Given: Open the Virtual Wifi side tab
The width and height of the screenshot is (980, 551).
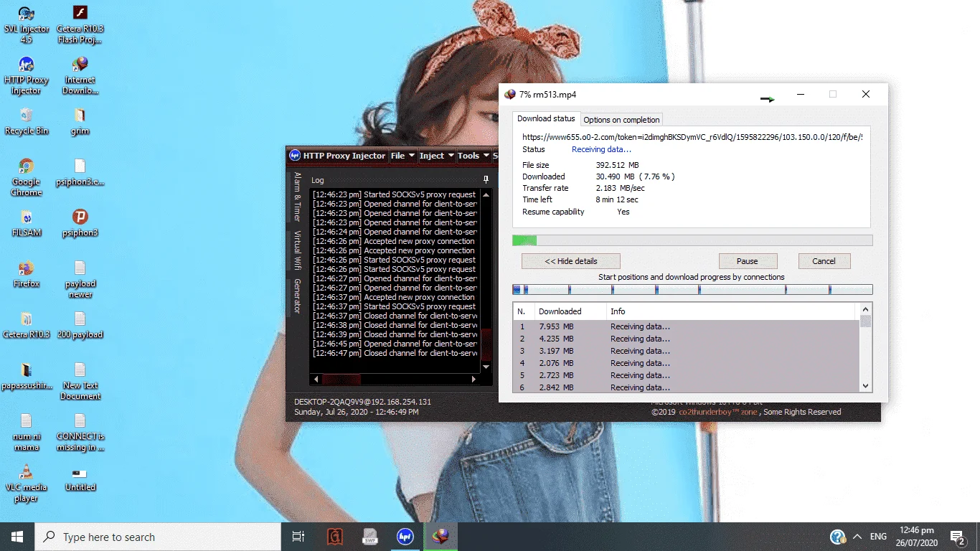Looking at the screenshot, I should pos(297,250).
